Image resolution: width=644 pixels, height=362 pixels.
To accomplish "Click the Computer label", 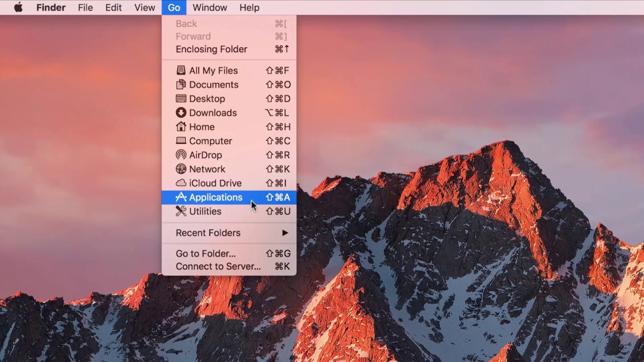I will coord(210,141).
